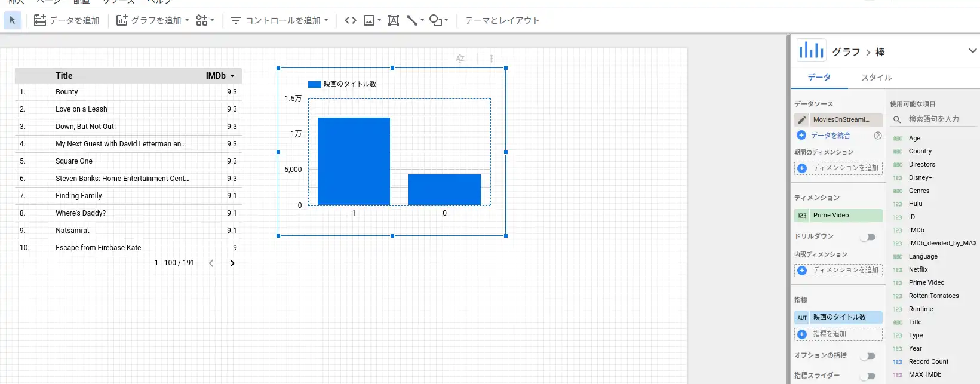The width and height of the screenshot is (980, 384).
Task: Select the shape tool
Action: (x=435, y=20)
